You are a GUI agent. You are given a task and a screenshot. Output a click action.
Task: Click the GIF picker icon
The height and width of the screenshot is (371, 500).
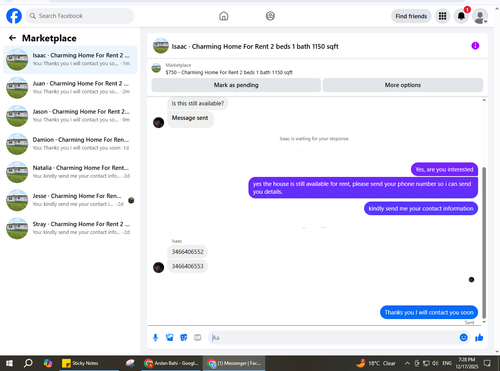point(198,338)
